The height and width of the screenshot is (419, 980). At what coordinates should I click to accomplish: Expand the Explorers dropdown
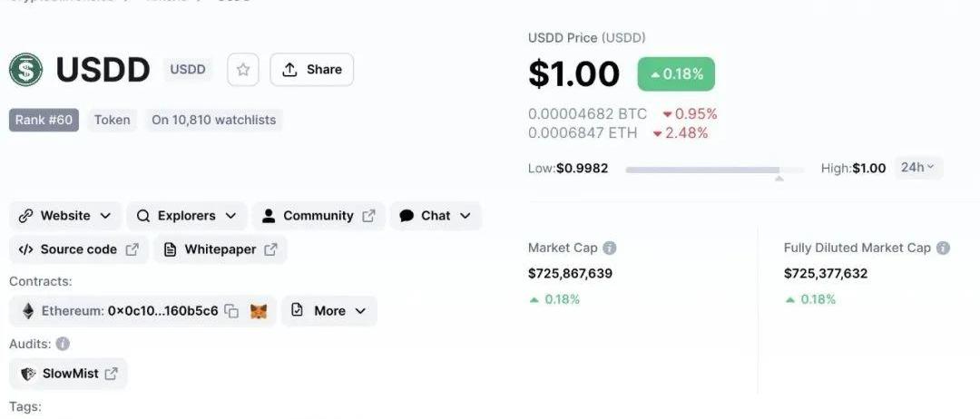click(x=186, y=216)
